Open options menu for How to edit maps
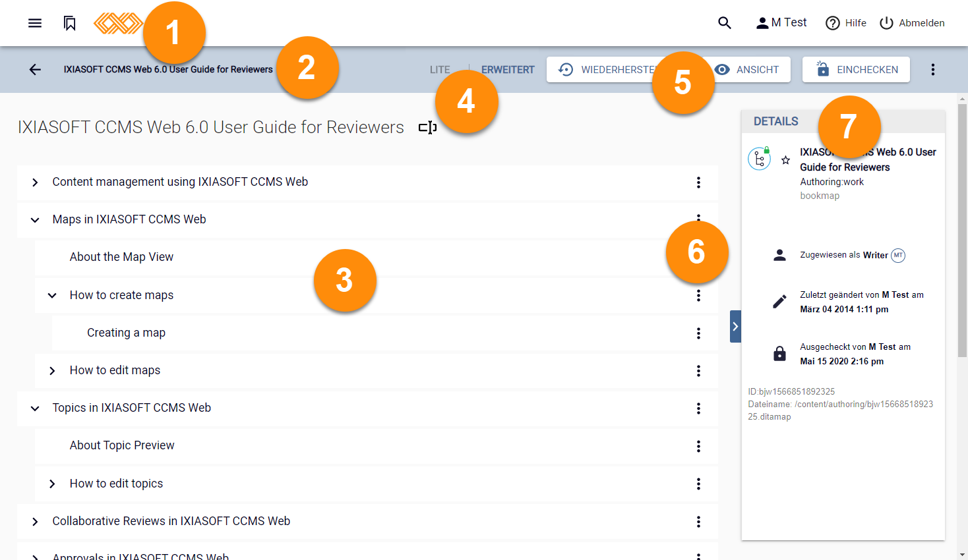Image resolution: width=968 pixels, height=560 pixels. (x=698, y=371)
